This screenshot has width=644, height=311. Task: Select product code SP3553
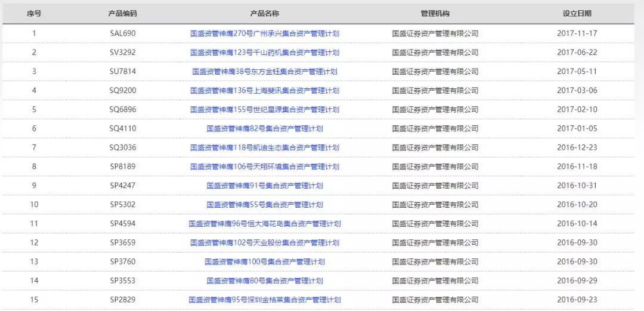[122, 281]
